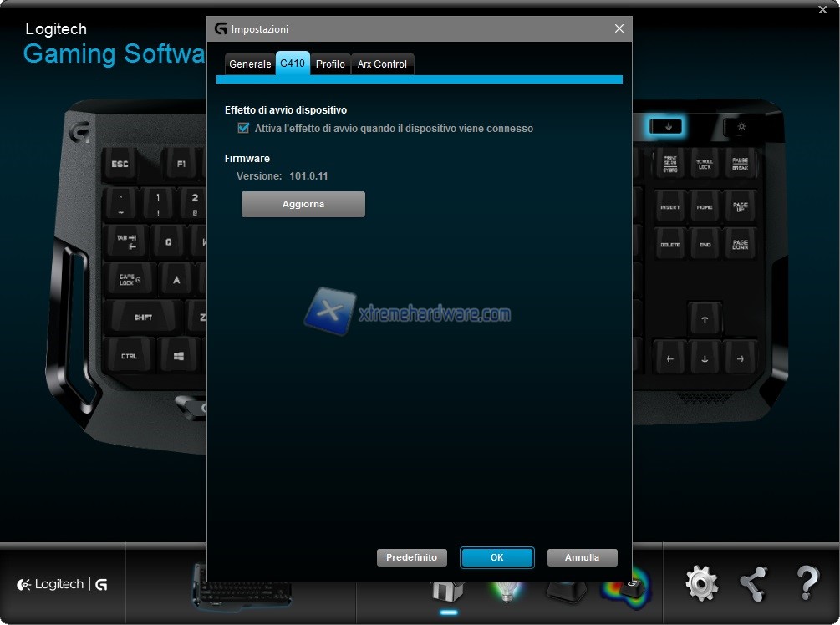This screenshot has width=840, height=625.
Task: Select the G410 tab
Action: point(293,64)
